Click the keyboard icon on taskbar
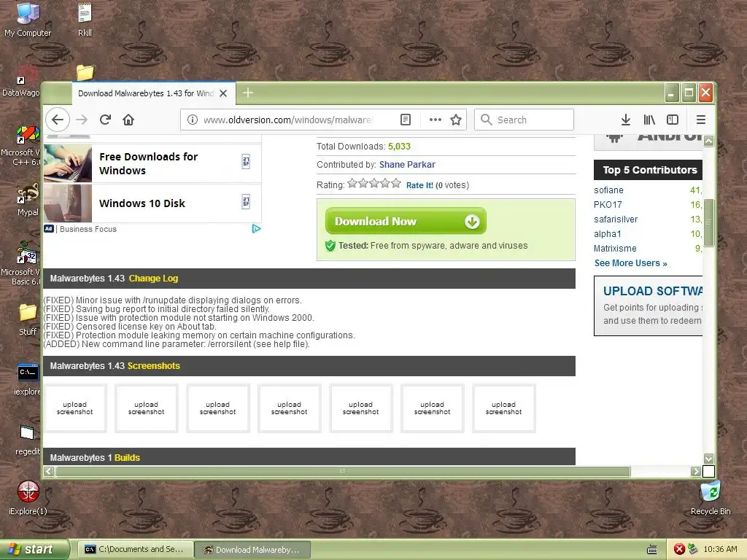747x560 pixels. [652, 550]
